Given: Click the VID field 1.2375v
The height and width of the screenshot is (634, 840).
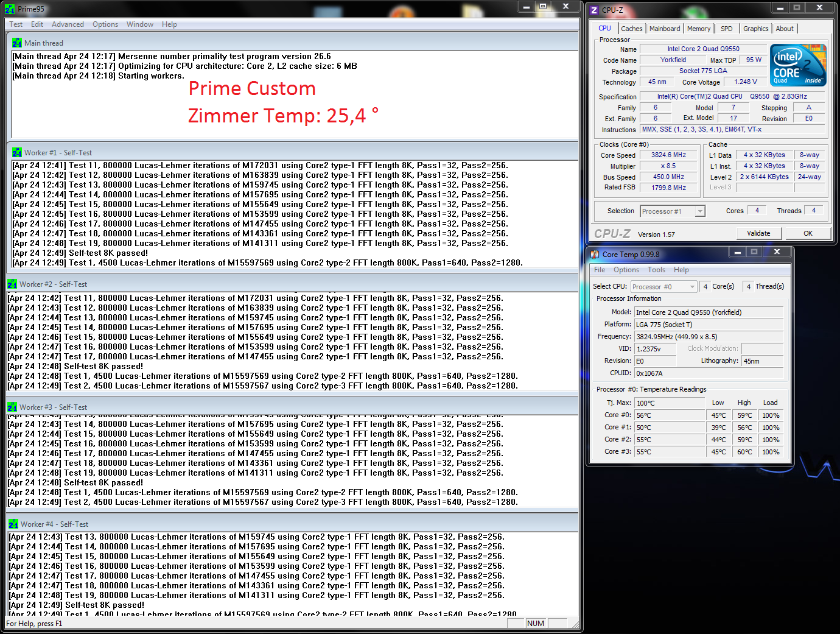Looking at the screenshot, I should click(x=655, y=349).
